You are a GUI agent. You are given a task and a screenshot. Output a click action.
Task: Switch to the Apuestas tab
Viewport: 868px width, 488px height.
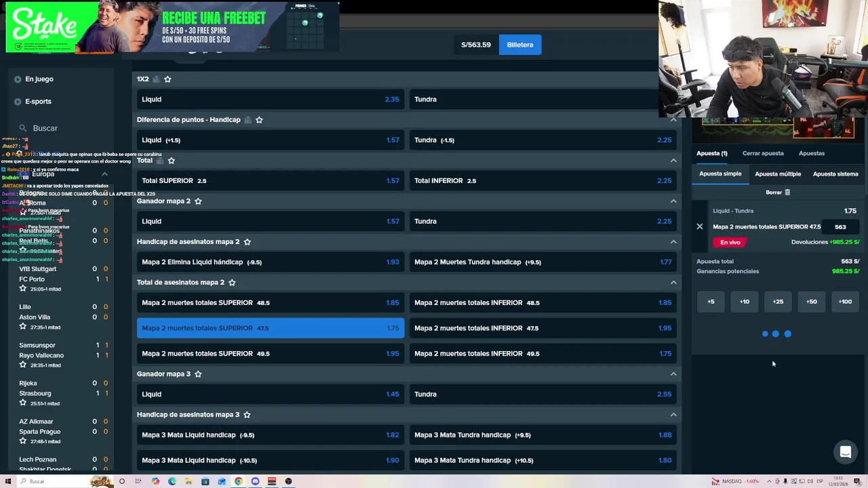[x=812, y=153]
